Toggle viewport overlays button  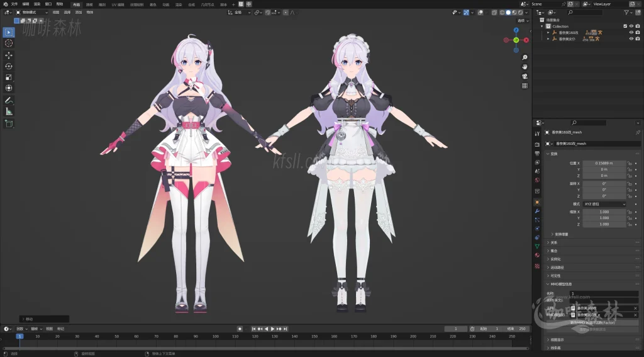point(480,13)
